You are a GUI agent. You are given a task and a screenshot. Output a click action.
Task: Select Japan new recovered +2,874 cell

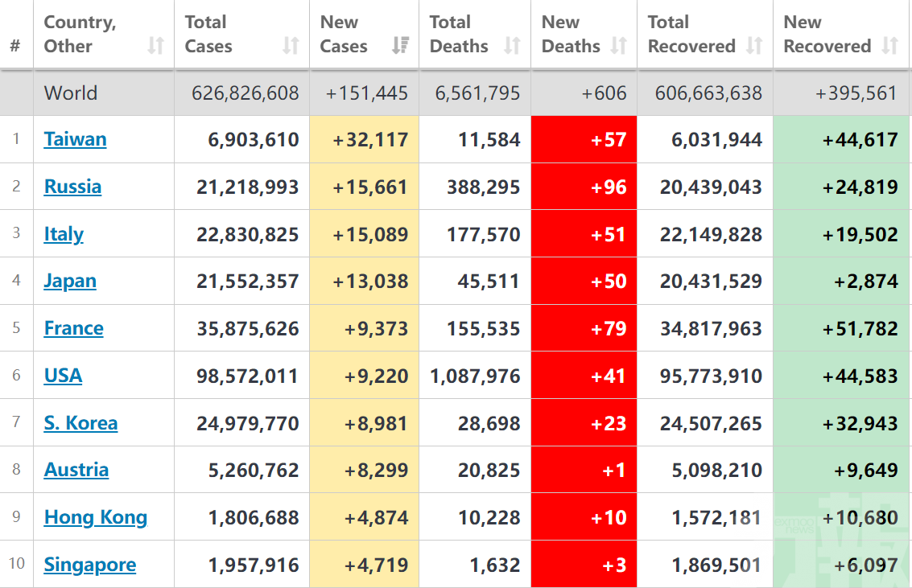[841, 282]
